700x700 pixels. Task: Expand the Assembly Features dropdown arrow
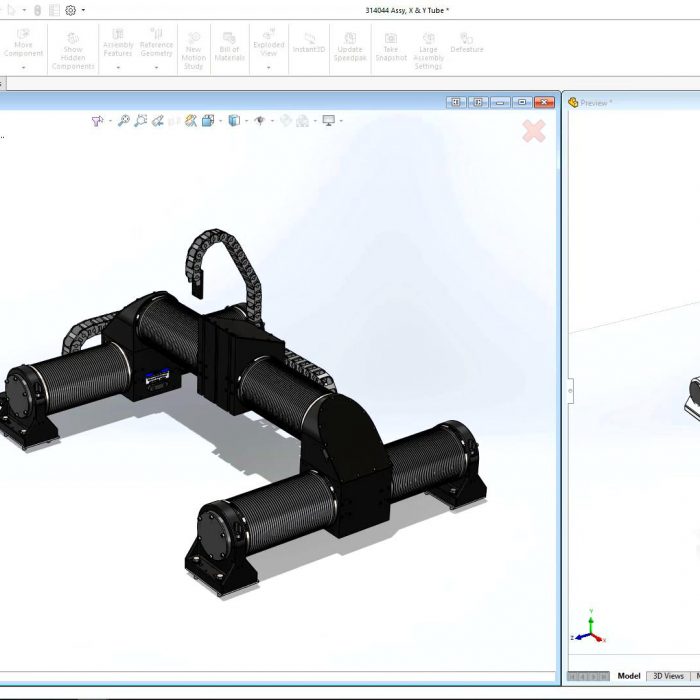pos(118,67)
